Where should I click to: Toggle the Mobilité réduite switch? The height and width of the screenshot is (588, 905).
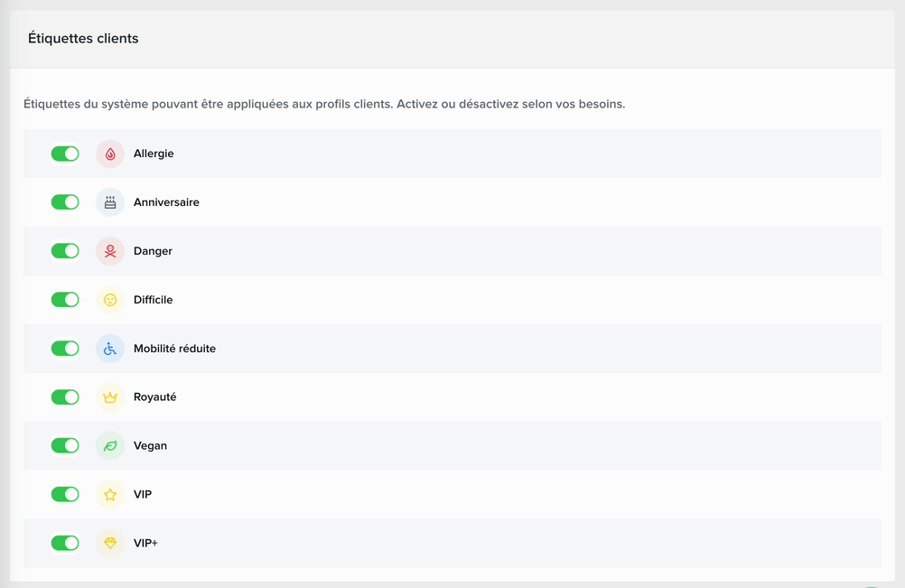[x=65, y=349]
